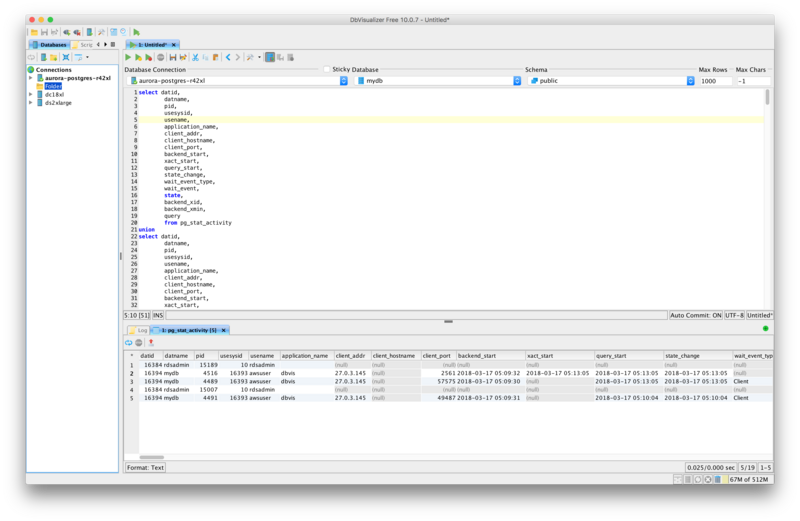Click the Max Chars input field
The image size is (800, 521).
(x=753, y=81)
